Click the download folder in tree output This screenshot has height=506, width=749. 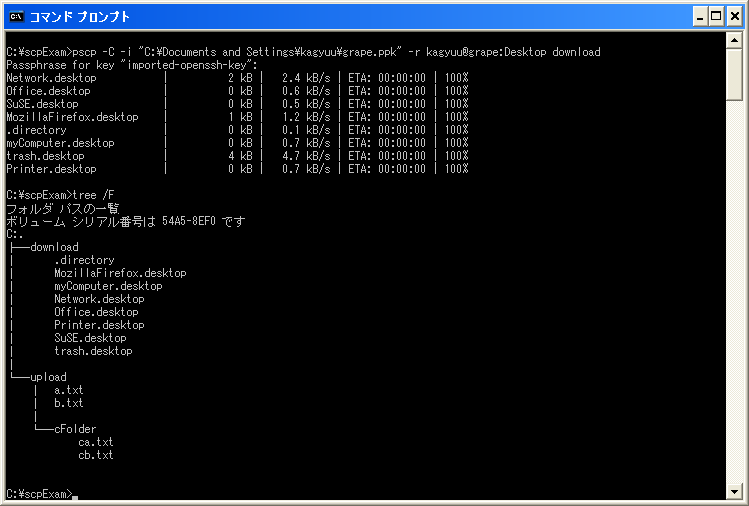pos(54,247)
